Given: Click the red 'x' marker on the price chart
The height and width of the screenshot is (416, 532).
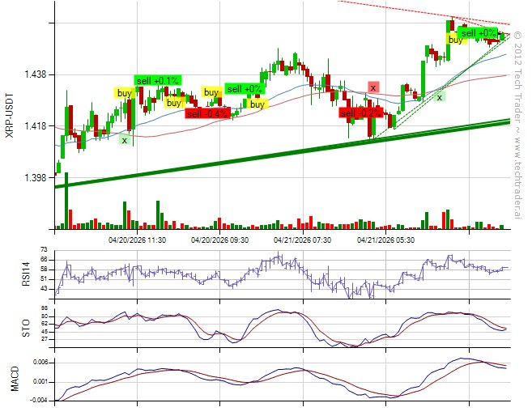Looking at the screenshot, I should [x=373, y=87].
